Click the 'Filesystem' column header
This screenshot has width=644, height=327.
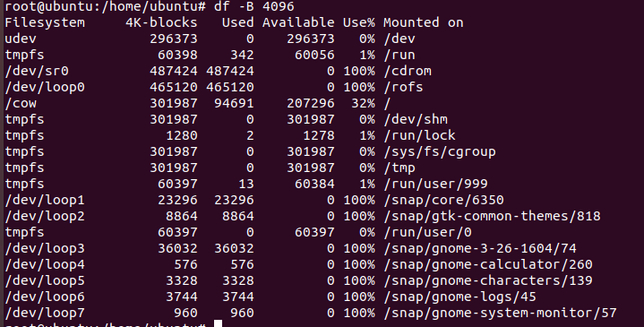coord(45,22)
